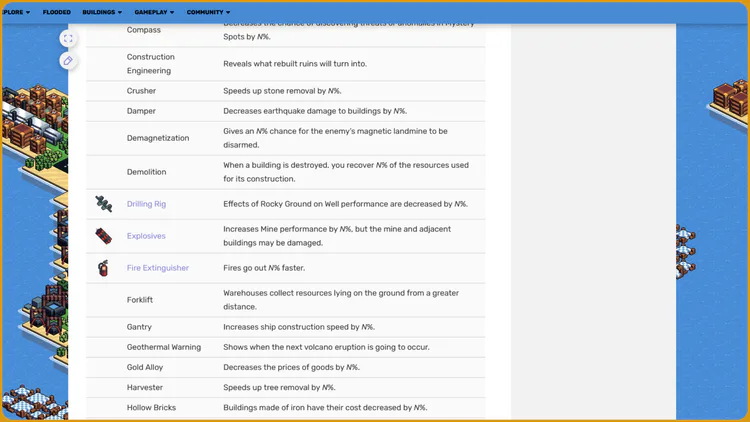750x422 pixels.
Task: Click the fullscreen expand icon
Action: [68, 39]
